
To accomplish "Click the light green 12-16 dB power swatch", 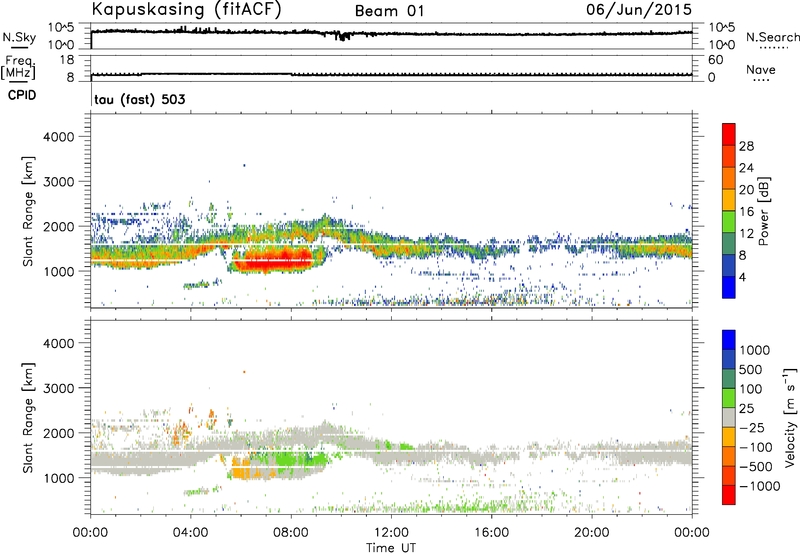I will coord(729,222).
